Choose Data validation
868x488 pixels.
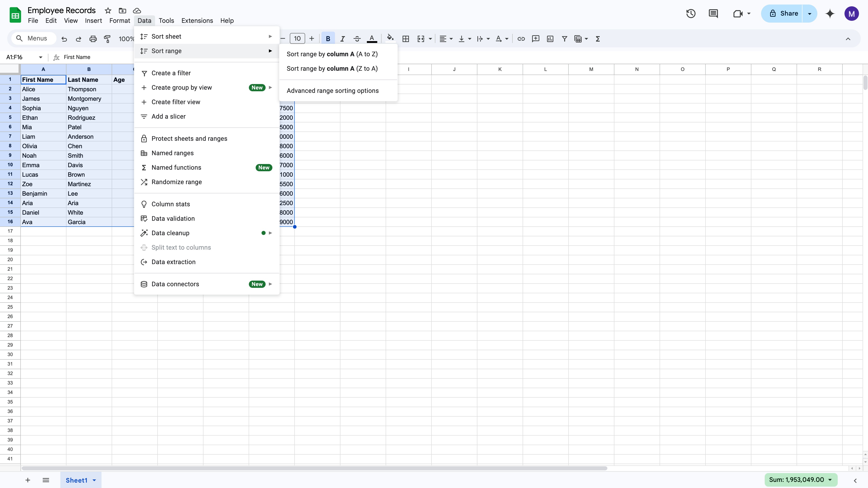click(207, 218)
